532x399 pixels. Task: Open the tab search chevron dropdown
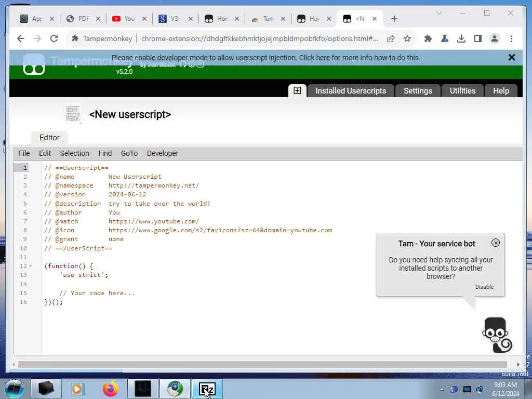point(438,13)
